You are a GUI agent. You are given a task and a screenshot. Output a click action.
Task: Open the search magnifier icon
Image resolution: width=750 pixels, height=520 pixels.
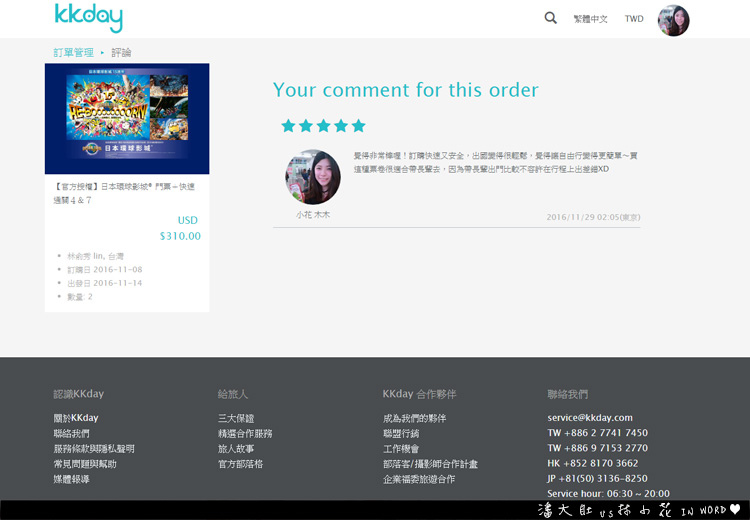click(551, 18)
